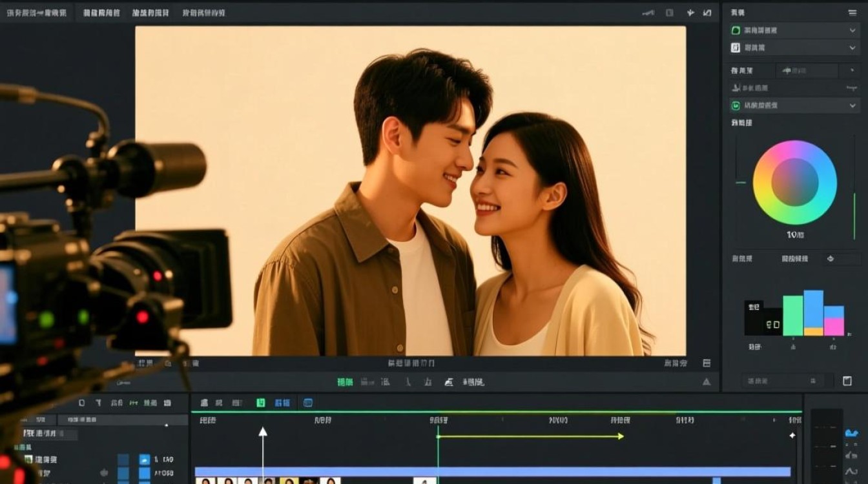Open the third tab in the top tab bar
Screen dimensions: 868x484
tap(150, 13)
